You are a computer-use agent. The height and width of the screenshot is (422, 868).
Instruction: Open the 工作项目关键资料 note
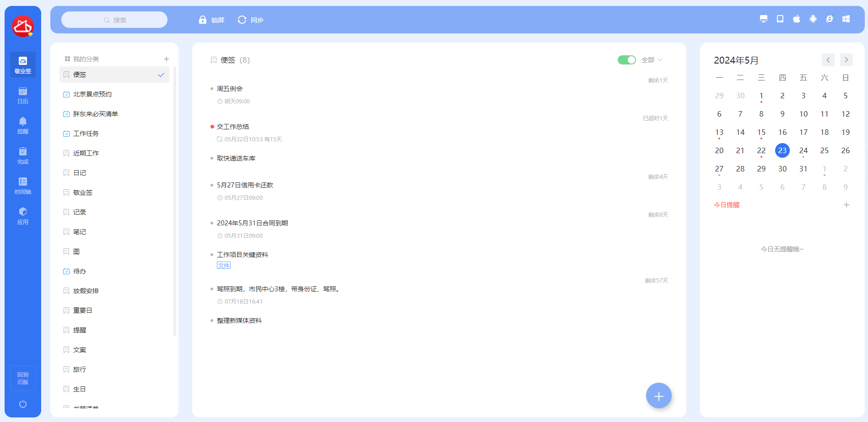[243, 255]
